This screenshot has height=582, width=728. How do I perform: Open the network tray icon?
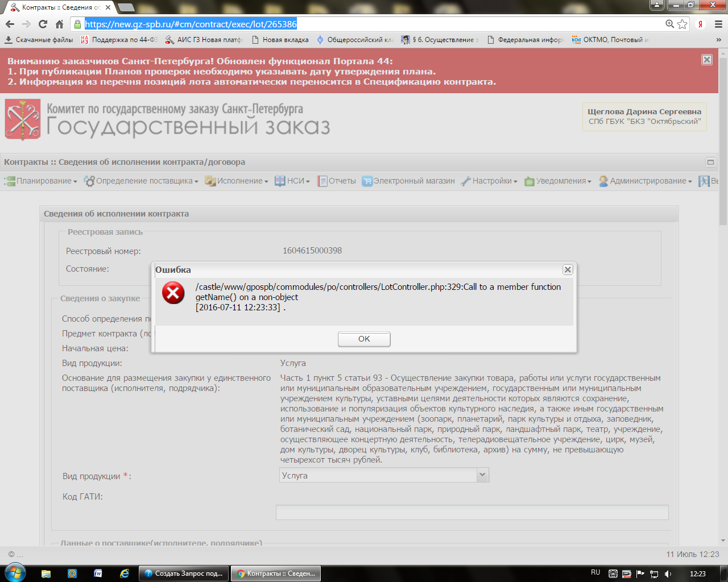point(654,573)
